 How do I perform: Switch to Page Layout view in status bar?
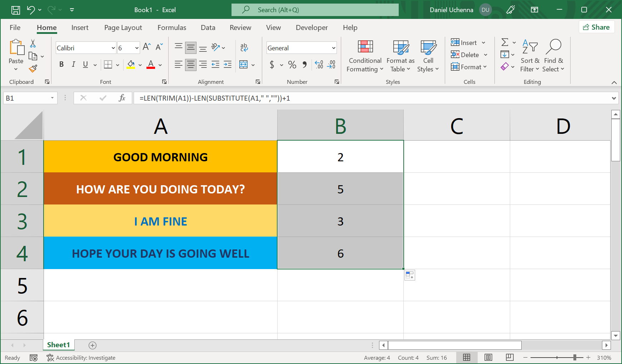pos(488,358)
